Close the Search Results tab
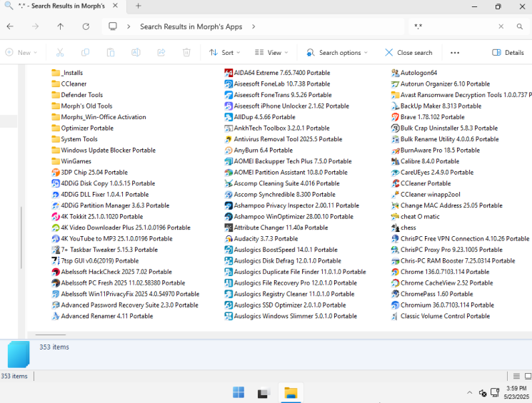 pyautogui.click(x=116, y=6)
